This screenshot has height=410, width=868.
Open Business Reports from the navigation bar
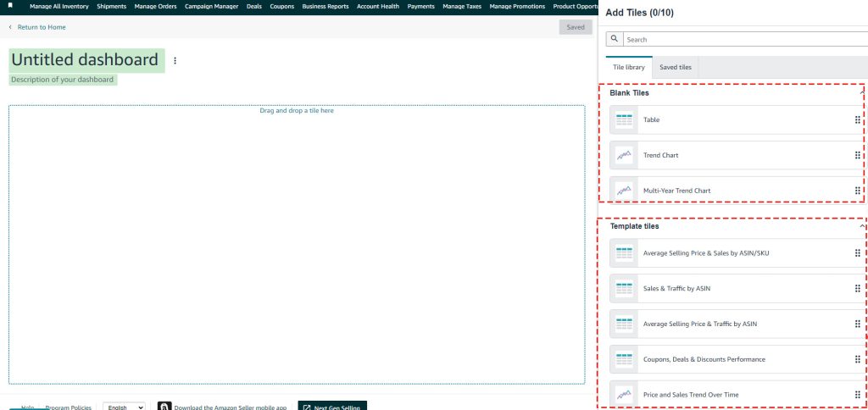point(325,6)
